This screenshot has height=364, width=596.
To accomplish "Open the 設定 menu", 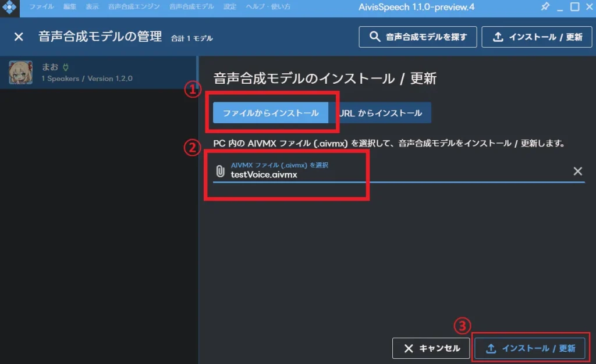I will [230, 7].
